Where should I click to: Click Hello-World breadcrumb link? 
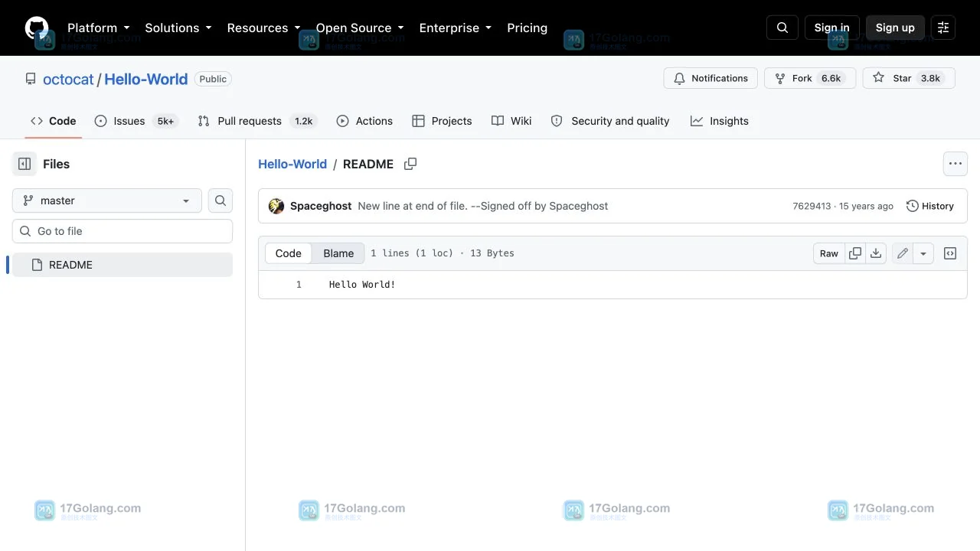click(x=292, y=164)
